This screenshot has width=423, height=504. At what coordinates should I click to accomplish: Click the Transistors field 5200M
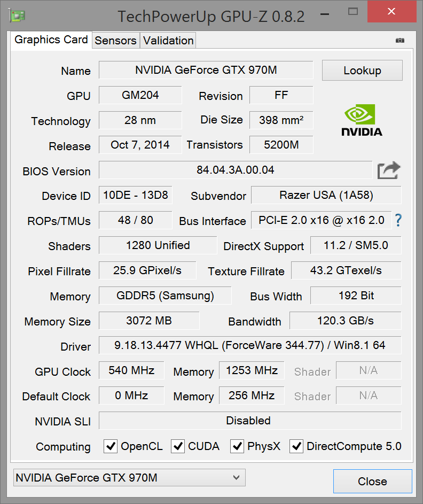coord(281,145)
